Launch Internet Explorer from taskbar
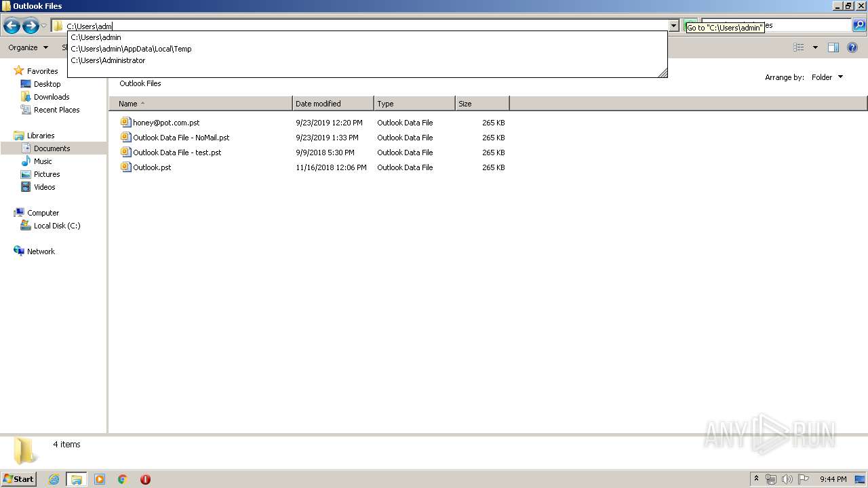The image size is (868, 488). click(x=54, y=479)
